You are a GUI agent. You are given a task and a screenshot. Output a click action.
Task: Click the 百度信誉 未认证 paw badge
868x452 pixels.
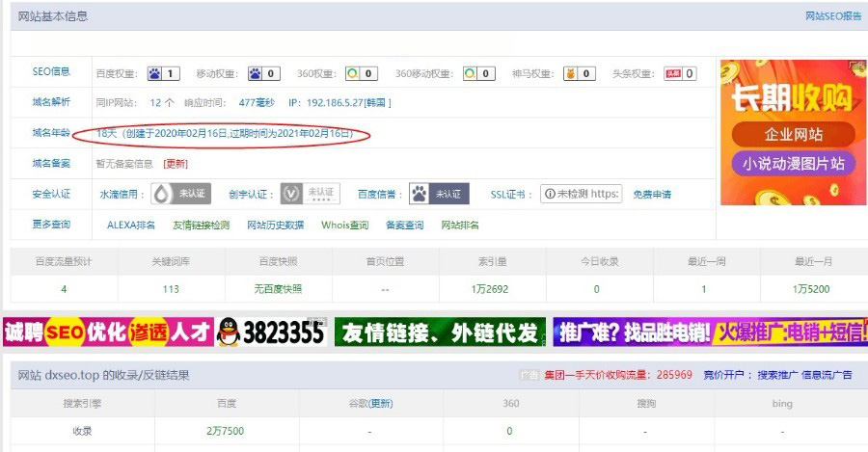(x=439, y=194)
